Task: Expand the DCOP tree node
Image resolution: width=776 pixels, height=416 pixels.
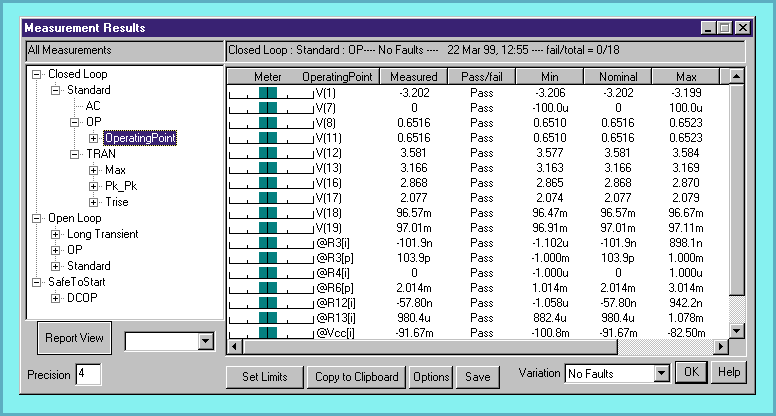Action: 56,298
